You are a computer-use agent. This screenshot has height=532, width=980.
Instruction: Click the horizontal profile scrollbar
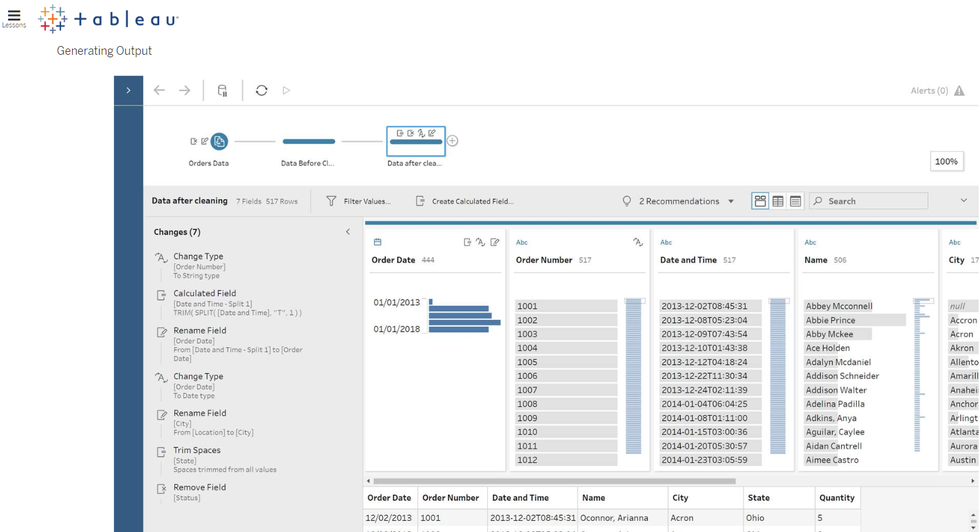[x=554, y=481]
